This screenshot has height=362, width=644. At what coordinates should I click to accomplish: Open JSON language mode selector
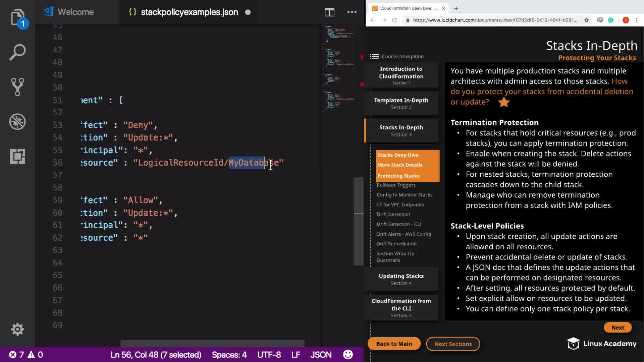click(x=321, y=355)
